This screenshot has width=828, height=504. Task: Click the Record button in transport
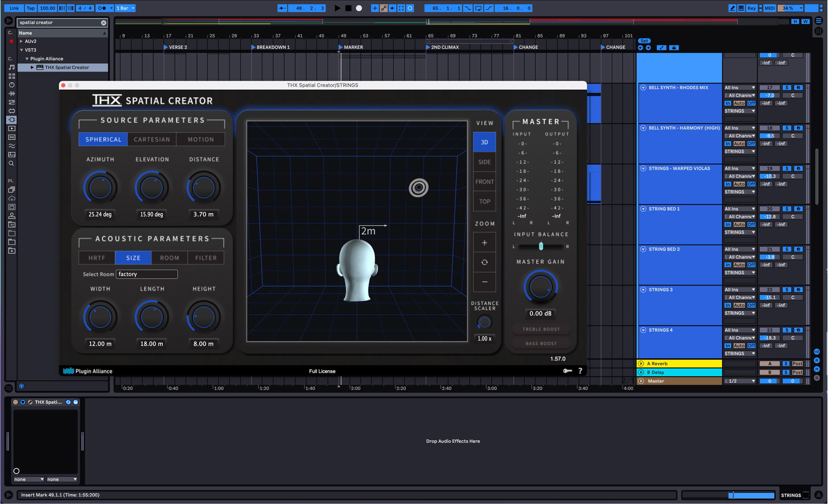[359, 8]
